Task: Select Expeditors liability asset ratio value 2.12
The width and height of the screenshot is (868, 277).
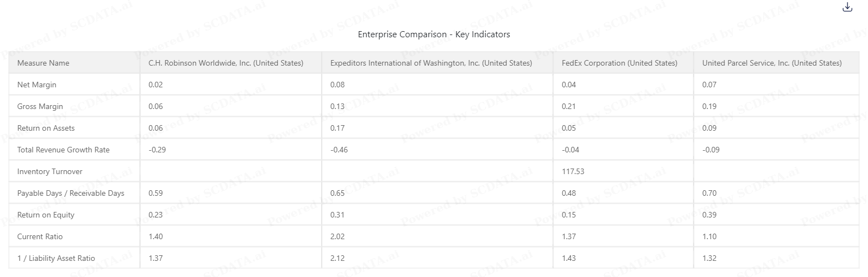Action: [337, 258]
